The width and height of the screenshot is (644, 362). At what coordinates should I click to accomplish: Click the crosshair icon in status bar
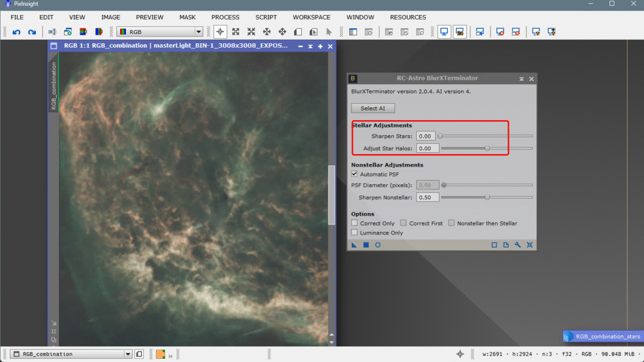point(460,354)
